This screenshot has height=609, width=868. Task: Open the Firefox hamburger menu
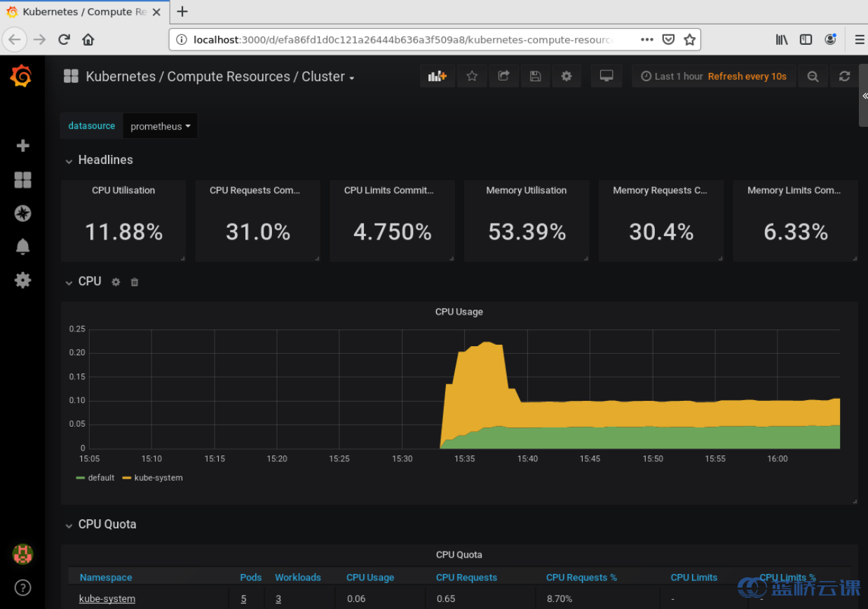(860, 39)
